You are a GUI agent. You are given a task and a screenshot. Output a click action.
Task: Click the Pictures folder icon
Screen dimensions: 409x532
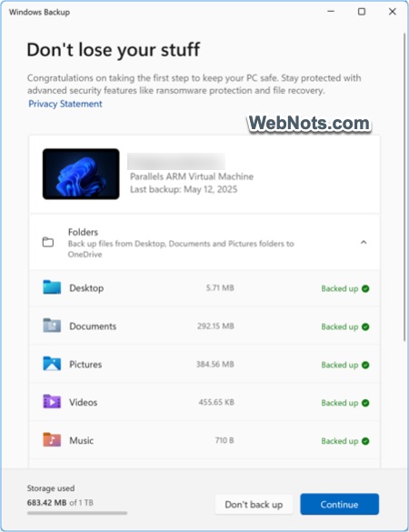[x=52, y=364]
